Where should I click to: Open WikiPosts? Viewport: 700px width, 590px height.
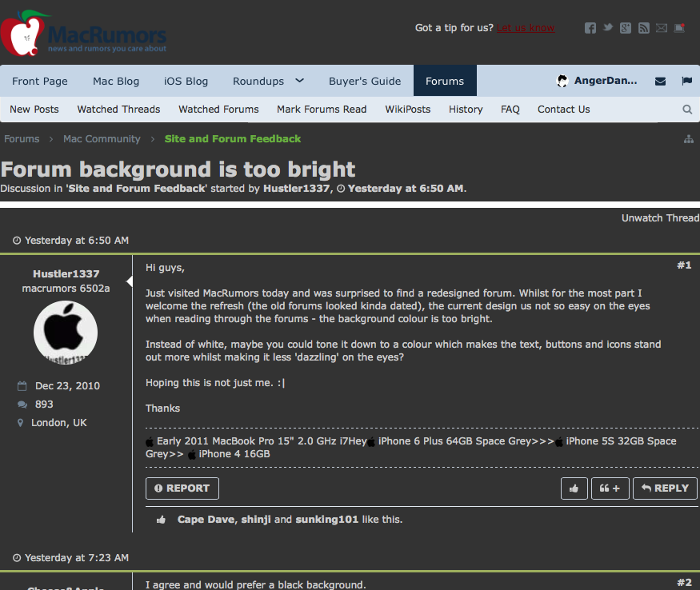[407, 110]
